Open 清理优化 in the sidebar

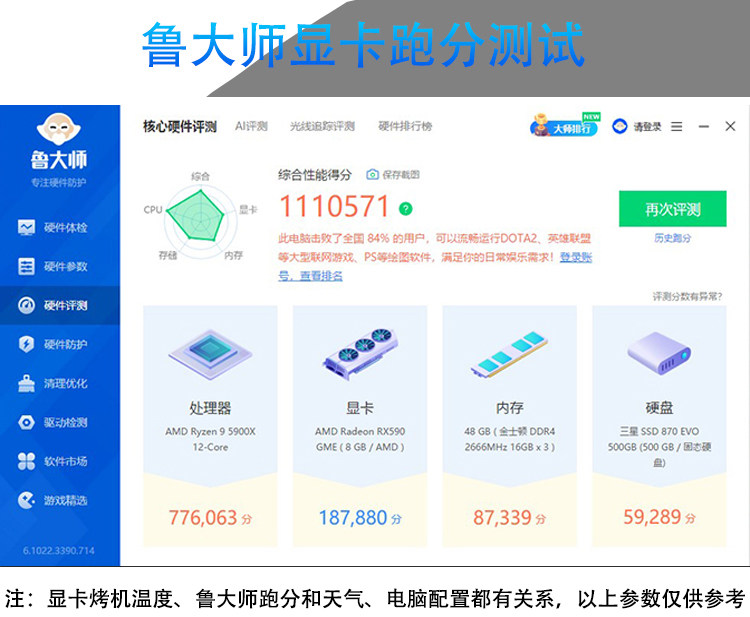[x=60, y=384]
